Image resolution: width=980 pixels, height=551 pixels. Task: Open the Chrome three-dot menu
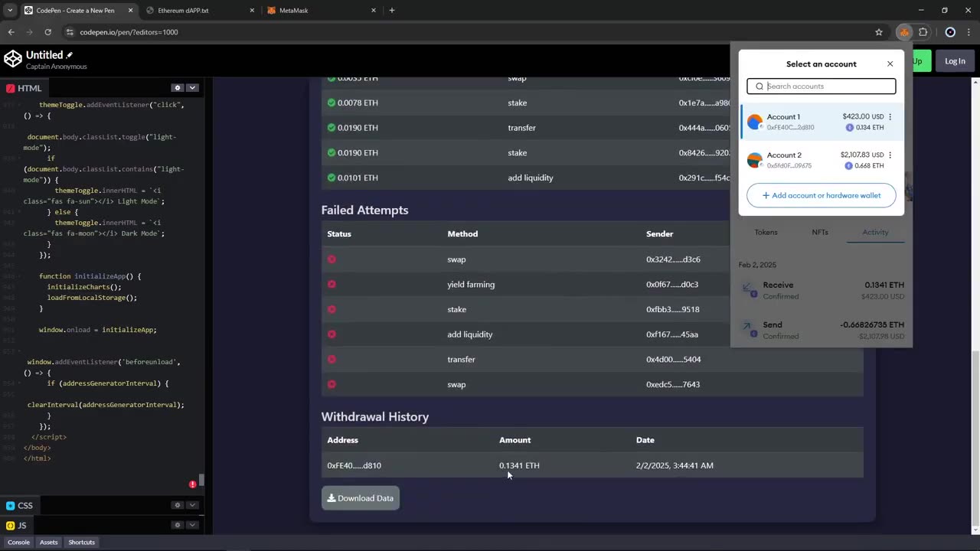click(969, 32)
